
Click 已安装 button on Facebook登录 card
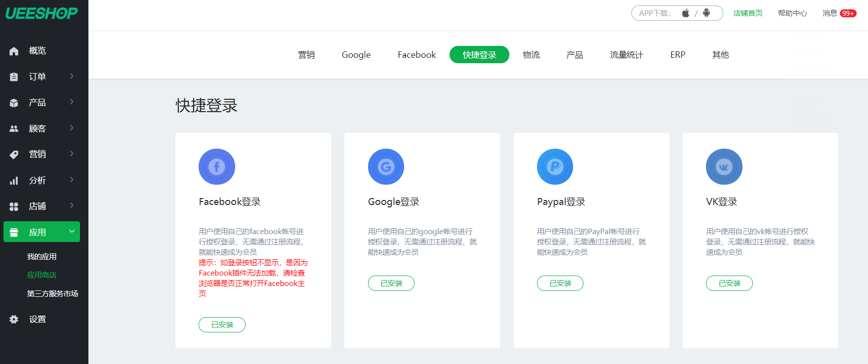(222, 324)
